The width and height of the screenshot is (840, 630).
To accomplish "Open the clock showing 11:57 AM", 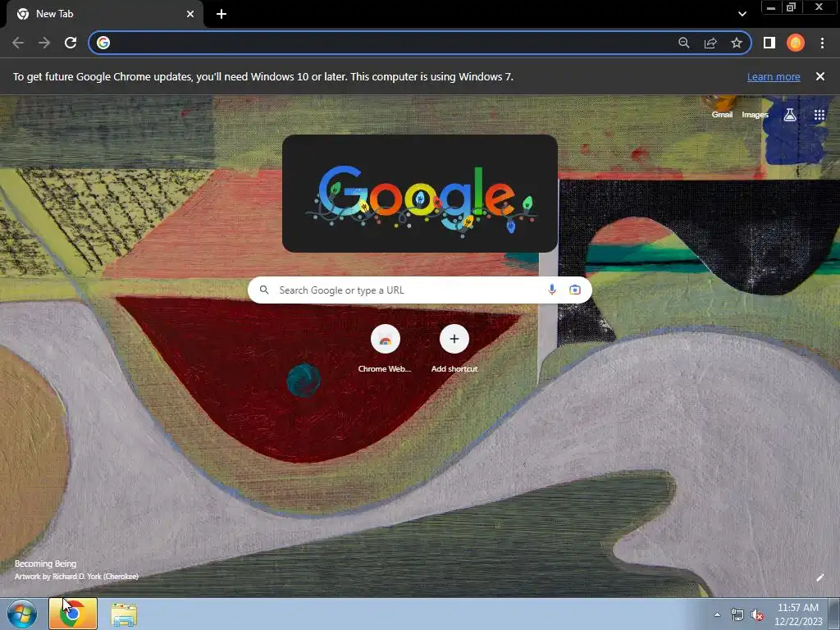I will [x=797, y=614].
